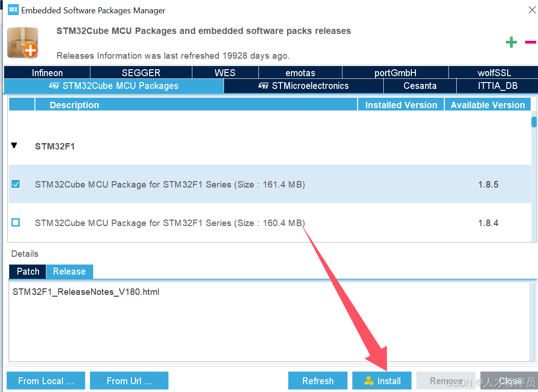Open the SEGGER tab

pos(141,72)
